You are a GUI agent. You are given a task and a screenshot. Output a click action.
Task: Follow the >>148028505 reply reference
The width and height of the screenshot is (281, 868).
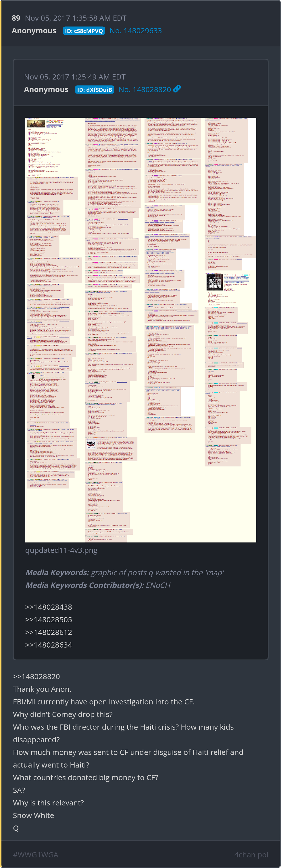[x=49, y=620]
